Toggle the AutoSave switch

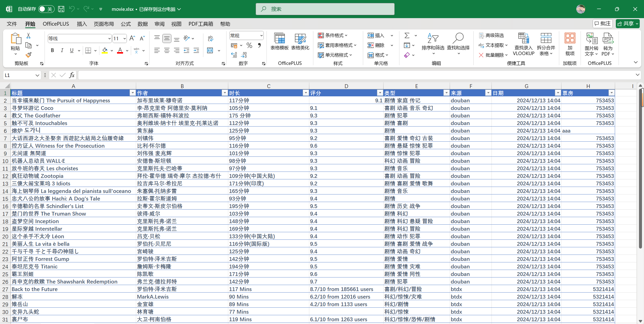pos(46,9)
